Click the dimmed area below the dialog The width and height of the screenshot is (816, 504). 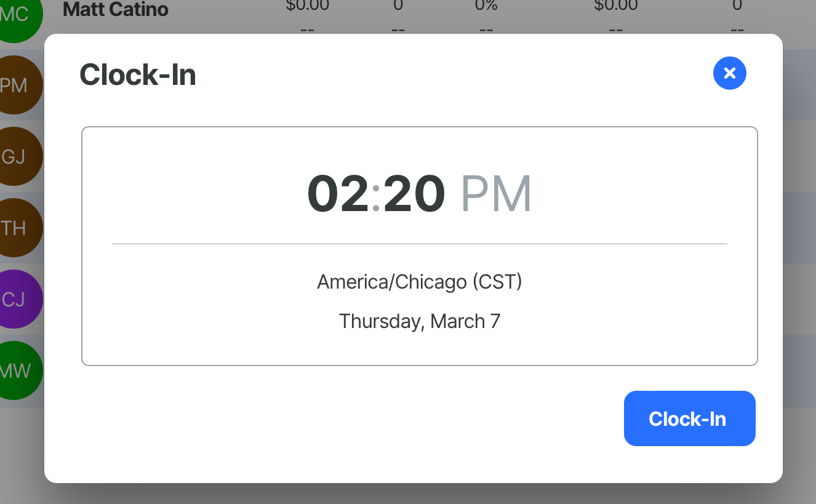(407, 494)
